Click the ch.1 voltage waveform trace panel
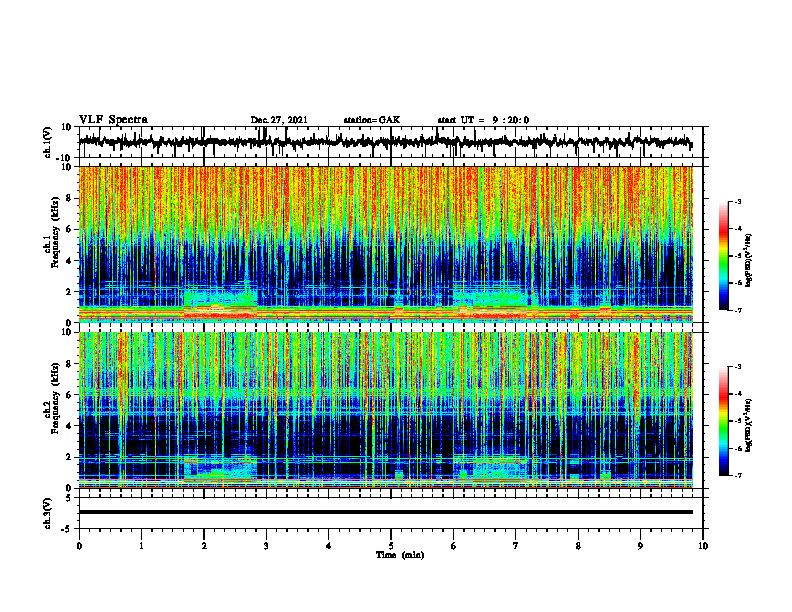Viewport: 792px width, 612px height. [x=391, y=142]
